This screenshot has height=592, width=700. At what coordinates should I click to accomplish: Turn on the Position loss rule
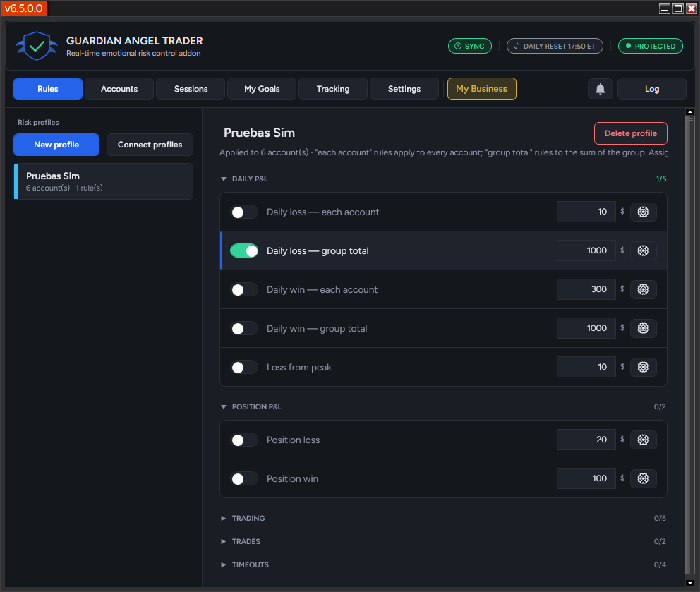[x=243, y=440]
